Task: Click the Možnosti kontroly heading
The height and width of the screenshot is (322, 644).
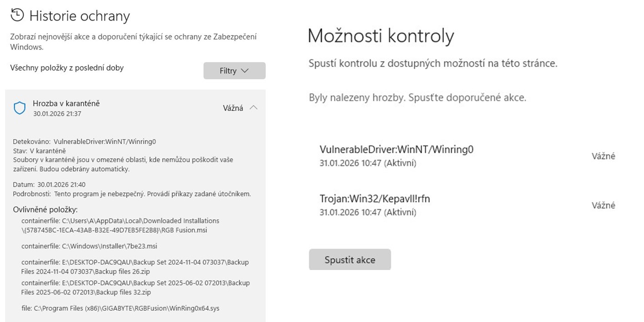Action: click(x=381, y=36)
